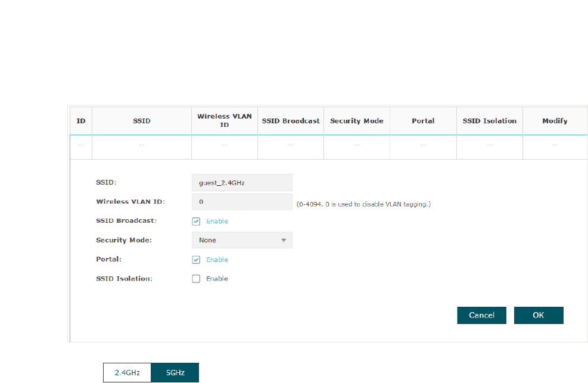Image resolution: width=588 pixels, height=383 pixels.
Task: Switch to the 2.4GHz tab
Action: tap(127, 372)
